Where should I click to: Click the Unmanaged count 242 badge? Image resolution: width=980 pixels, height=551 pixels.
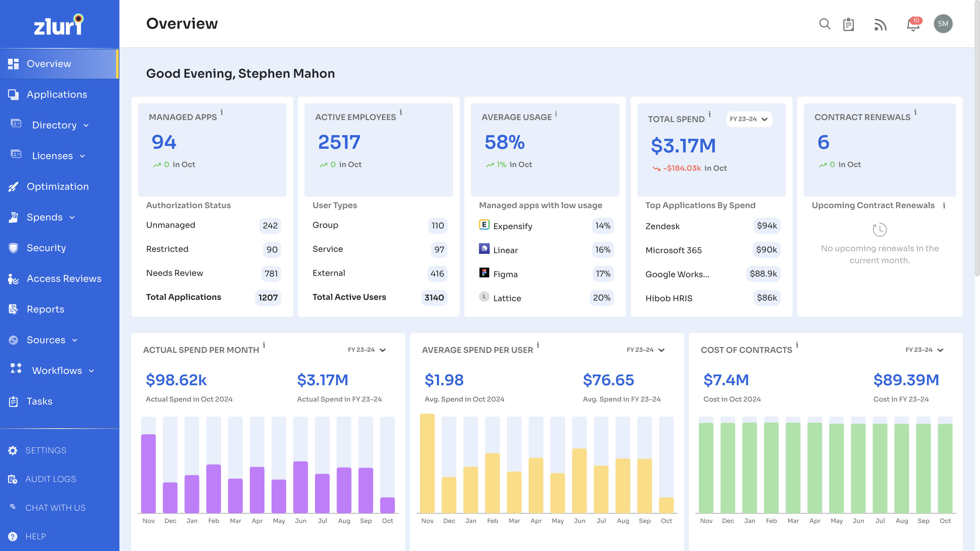[270, 226]
